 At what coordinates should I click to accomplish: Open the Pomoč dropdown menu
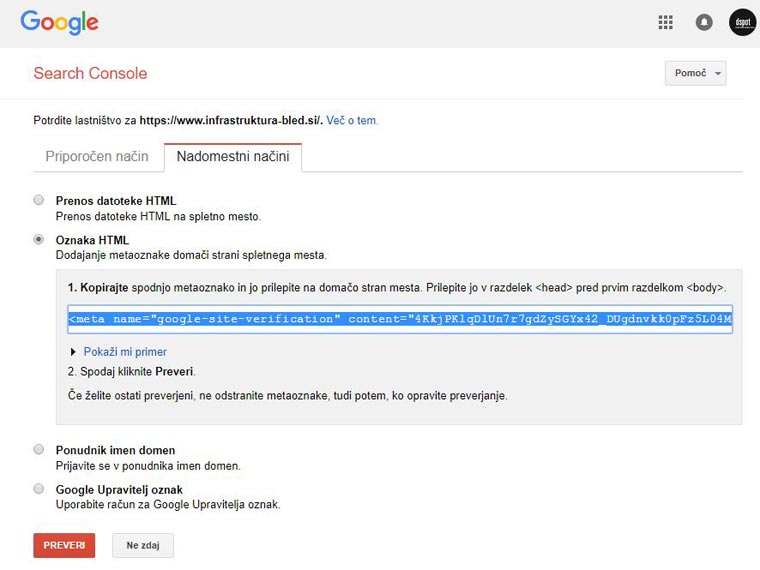coord(696,73)
